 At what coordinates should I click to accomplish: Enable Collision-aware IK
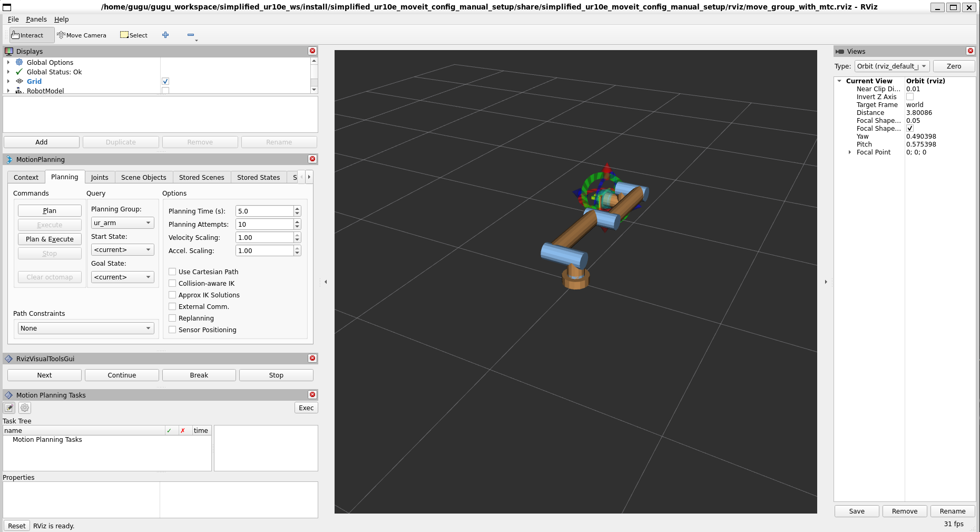[172, 283]
